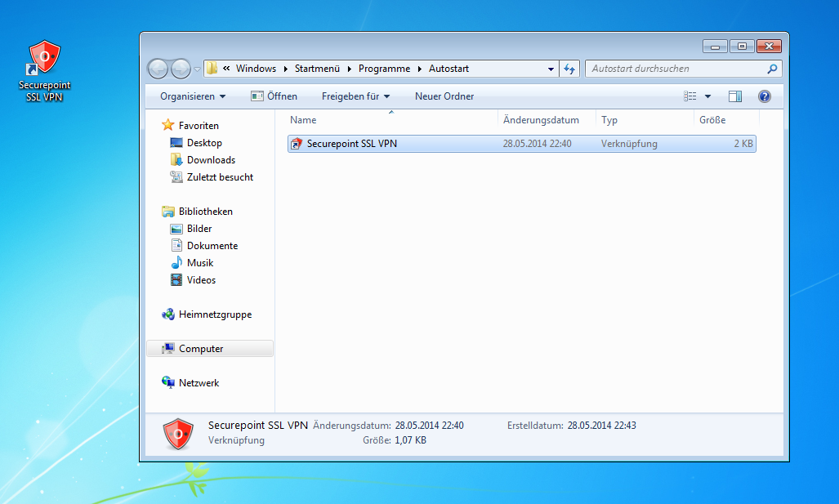
Task: Navigate to Programme in the address breadcrumb
Action: tap(383, 69)
